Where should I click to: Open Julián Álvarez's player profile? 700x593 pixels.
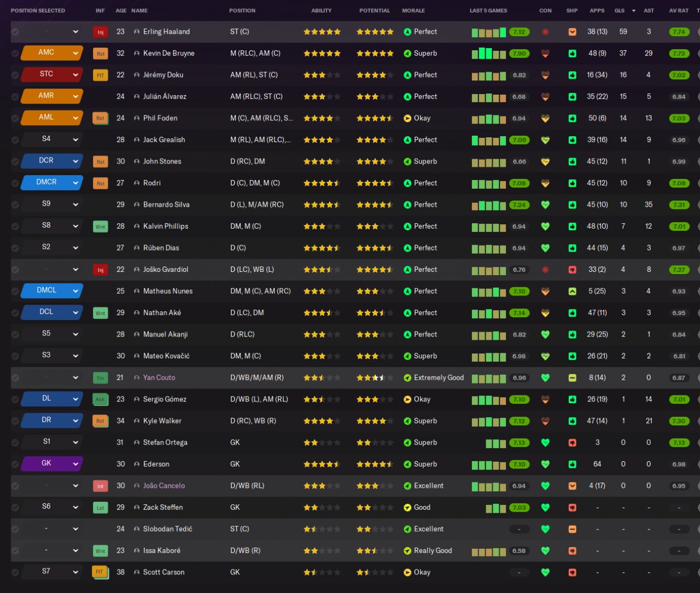tap(165, 97)
